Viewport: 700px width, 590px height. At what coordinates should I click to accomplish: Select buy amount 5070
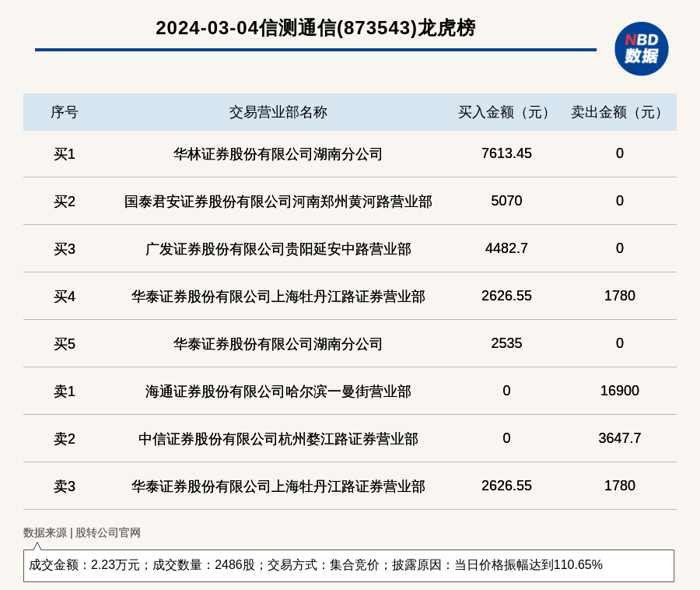click(x=506, y=201)
